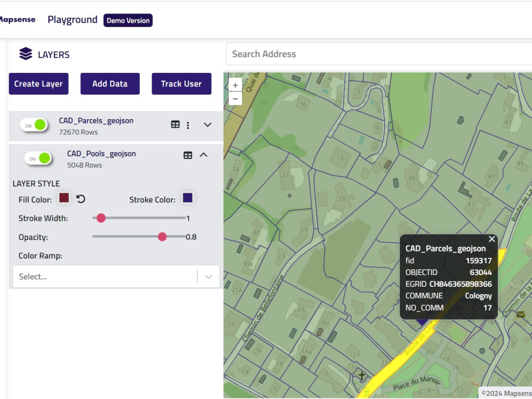Open the Color Ramp Select dropdown
The image size is (532, 399).
tap(116, 277)
